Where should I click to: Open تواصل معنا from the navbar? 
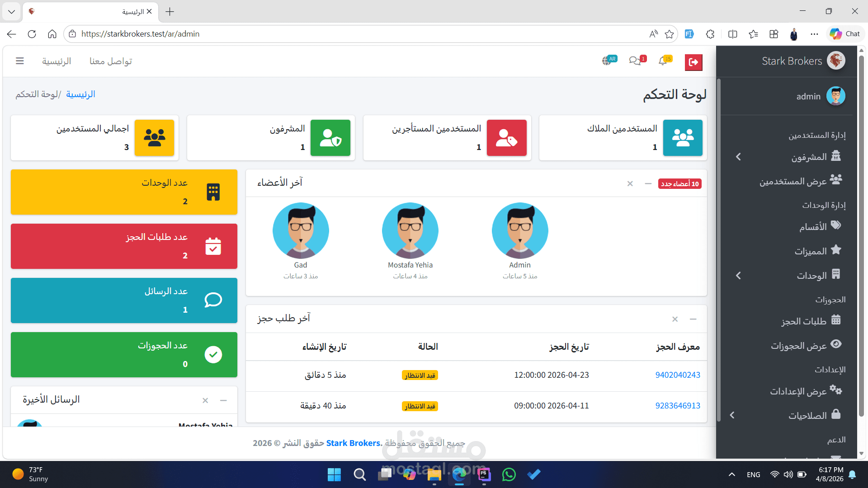coord(110,61)
